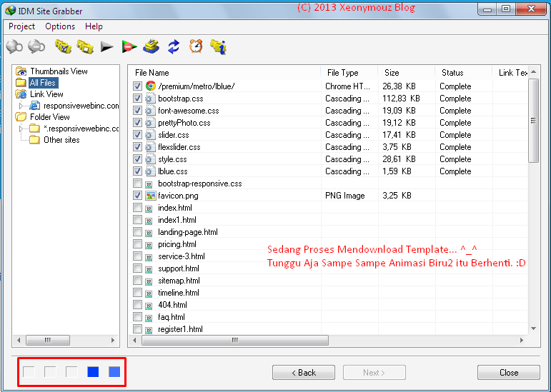Viewport: 551px width, 392px height.
Task: Click the disabled Start Explore globe icon
Action: coord(14,46)
